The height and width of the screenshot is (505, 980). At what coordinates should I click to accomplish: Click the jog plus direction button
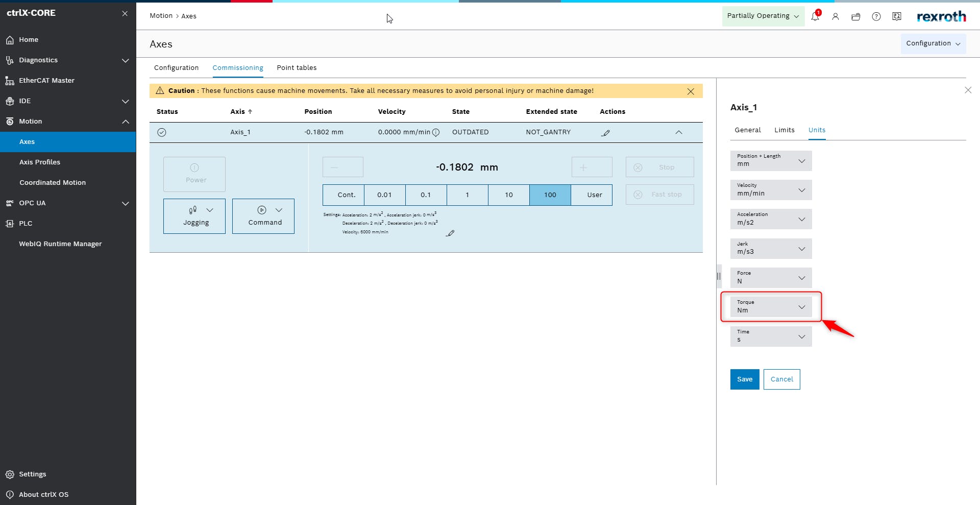(x=592, y=167)
